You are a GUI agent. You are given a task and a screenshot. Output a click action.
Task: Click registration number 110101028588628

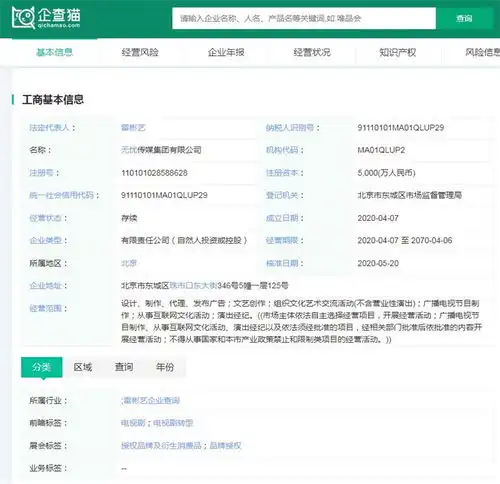154,173
